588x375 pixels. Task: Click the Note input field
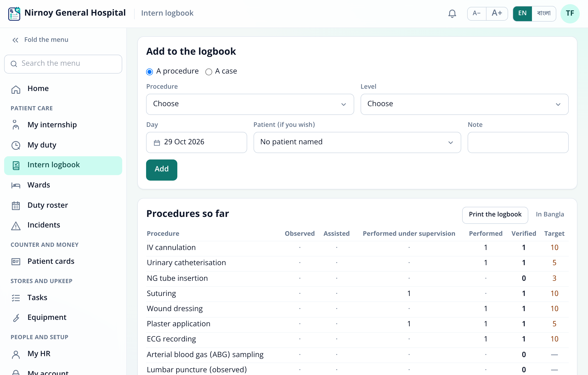click(518, 142)
